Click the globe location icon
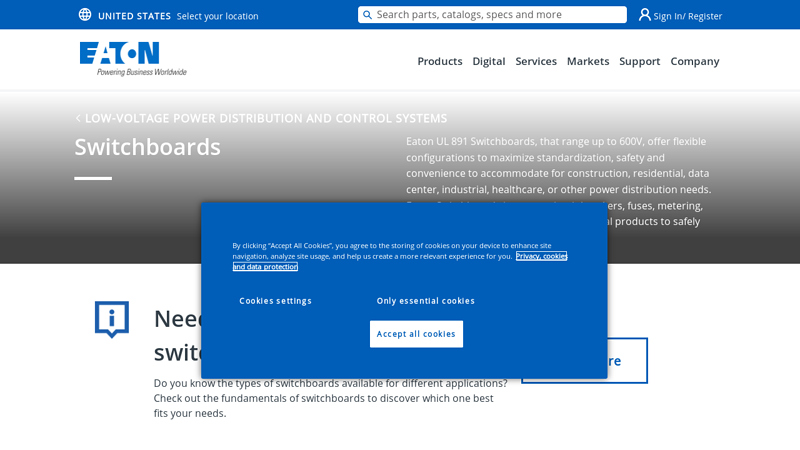The width and height of the screenshot is (800, 450). point(85,15)
